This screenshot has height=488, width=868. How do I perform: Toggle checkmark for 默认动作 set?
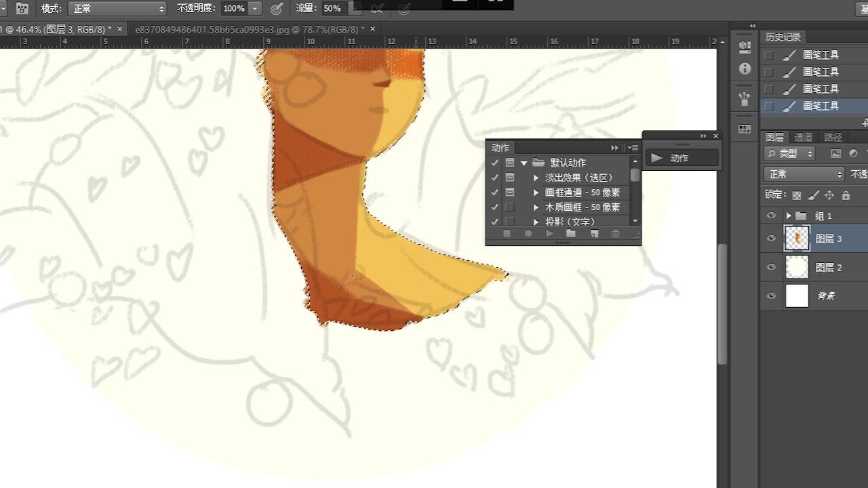pos(494,163)
